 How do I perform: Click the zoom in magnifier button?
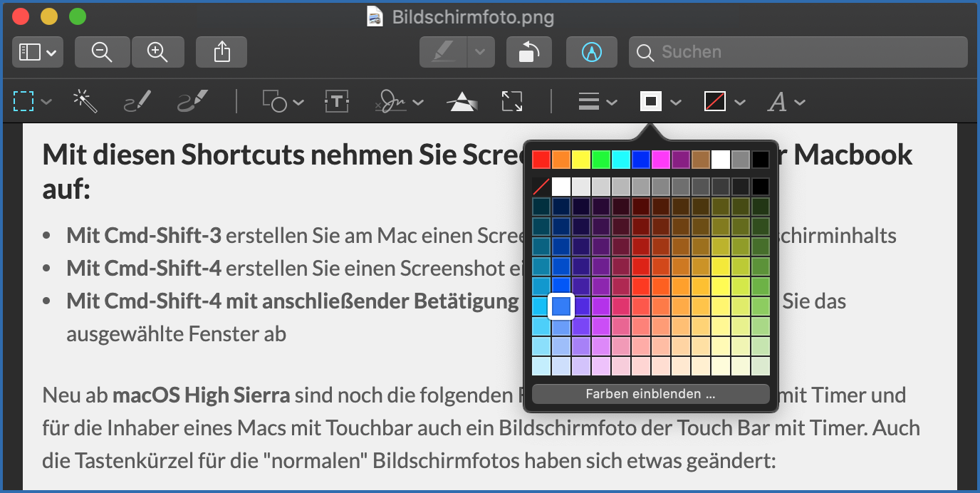[x=157, y=52]
